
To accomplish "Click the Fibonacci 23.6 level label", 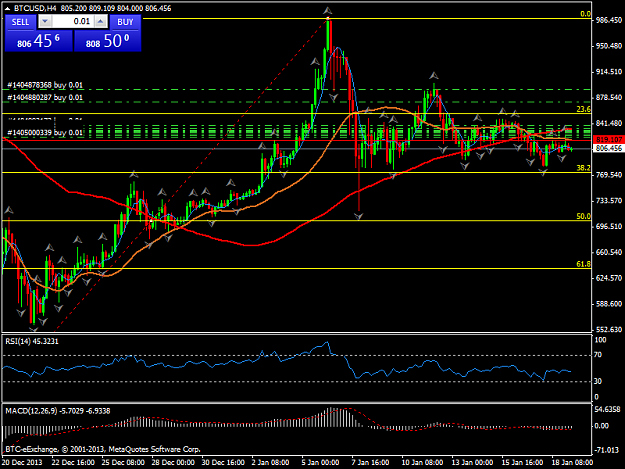I will tap(584, 109).
